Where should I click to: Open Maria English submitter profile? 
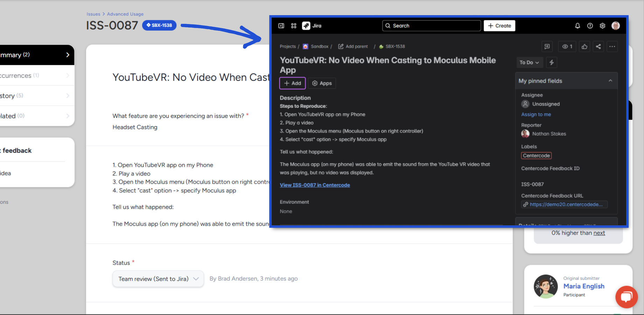pos(584,286)
